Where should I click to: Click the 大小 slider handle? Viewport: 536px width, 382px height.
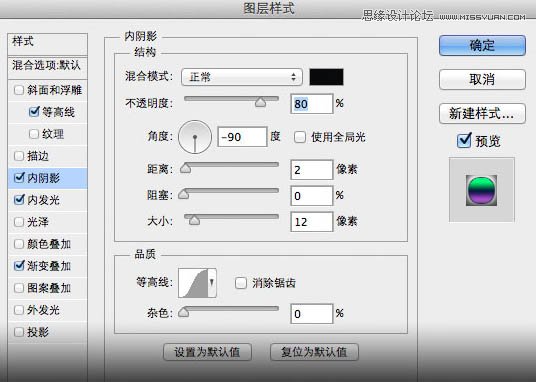(x=194, y=220)
